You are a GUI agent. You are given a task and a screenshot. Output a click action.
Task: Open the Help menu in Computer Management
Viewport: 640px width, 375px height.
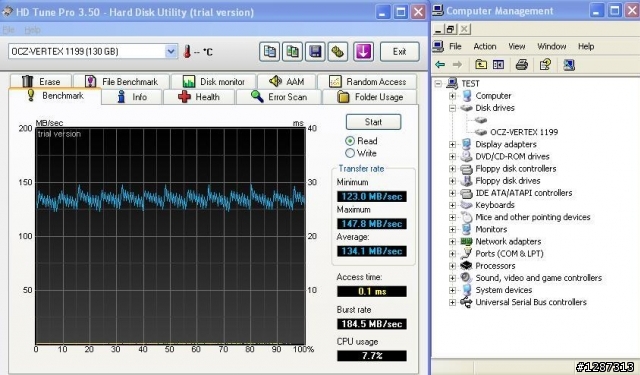[586, 47]
